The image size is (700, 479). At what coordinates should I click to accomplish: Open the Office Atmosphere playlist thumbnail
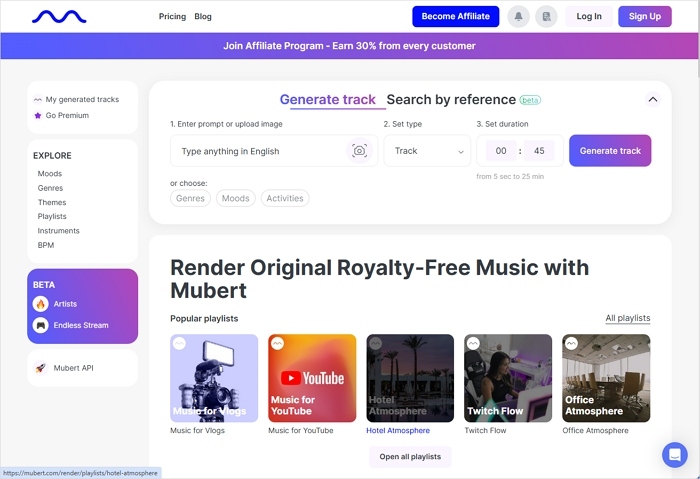[606, 378]
